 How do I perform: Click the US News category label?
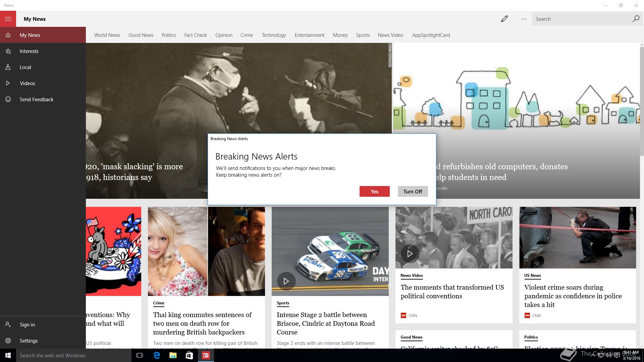[533, 276]
